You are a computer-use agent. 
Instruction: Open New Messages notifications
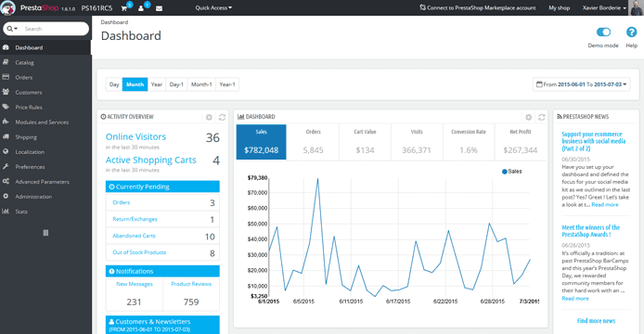point(135,284)
